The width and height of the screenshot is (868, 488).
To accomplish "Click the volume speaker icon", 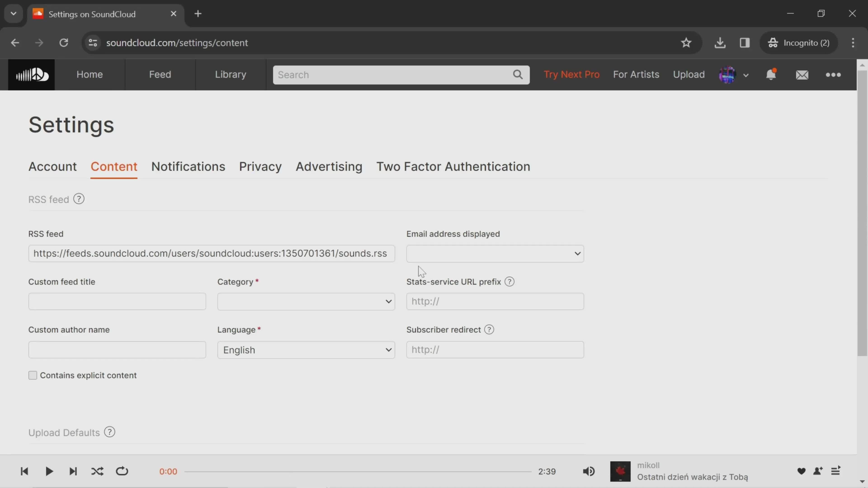I will pos(589,471).
